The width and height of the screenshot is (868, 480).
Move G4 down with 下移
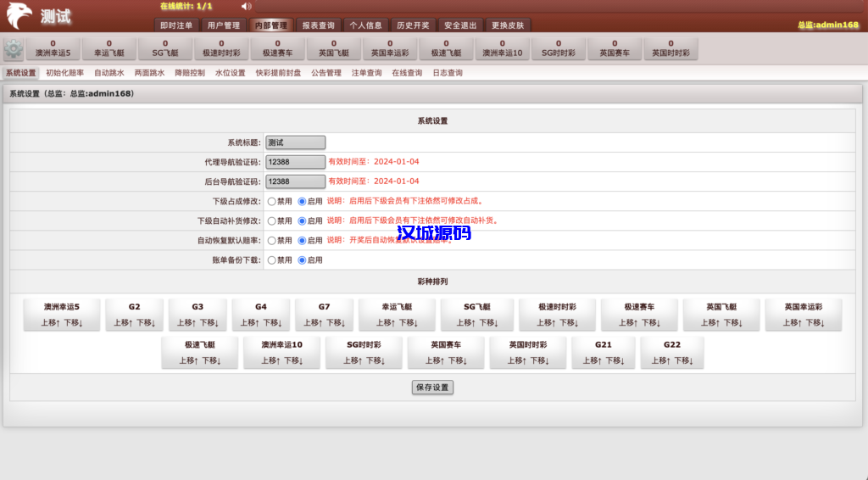click(272, 322)
